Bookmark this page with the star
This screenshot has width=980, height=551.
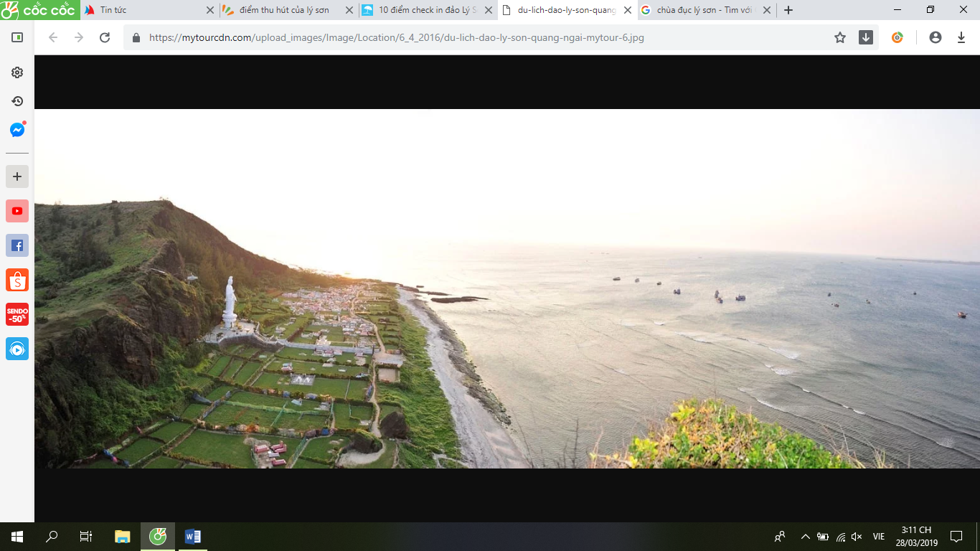coord(840,37)
